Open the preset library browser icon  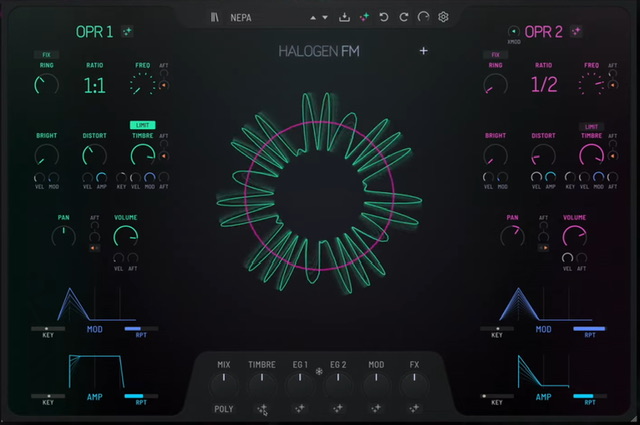click(x=215, y=17)
